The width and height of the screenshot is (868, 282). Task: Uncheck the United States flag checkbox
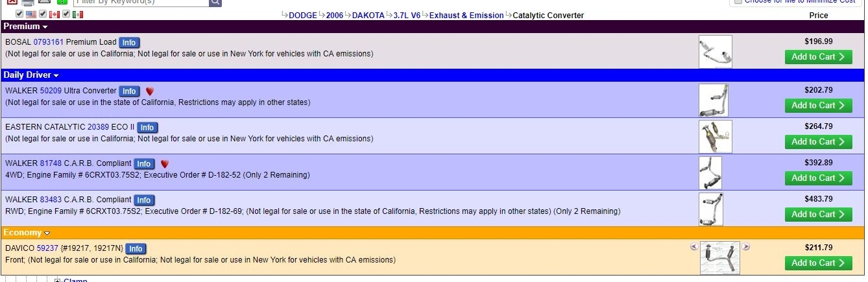(x=19, y=14)
